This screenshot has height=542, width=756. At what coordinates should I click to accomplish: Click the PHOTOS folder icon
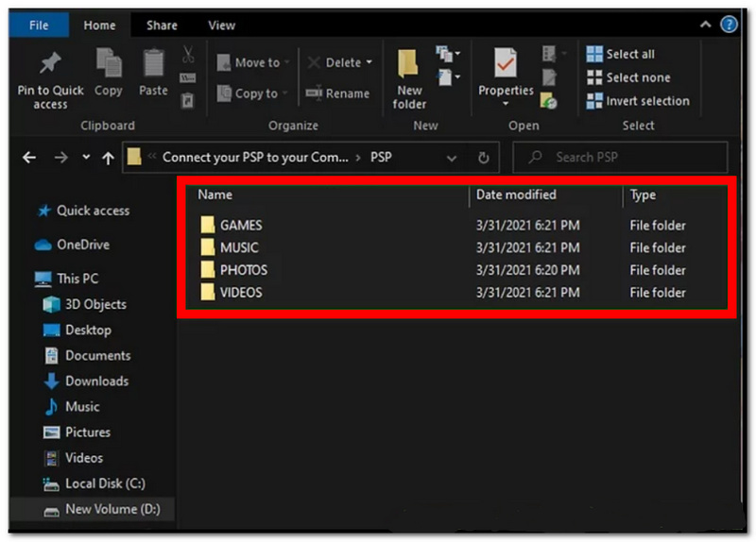click(208, 269)
